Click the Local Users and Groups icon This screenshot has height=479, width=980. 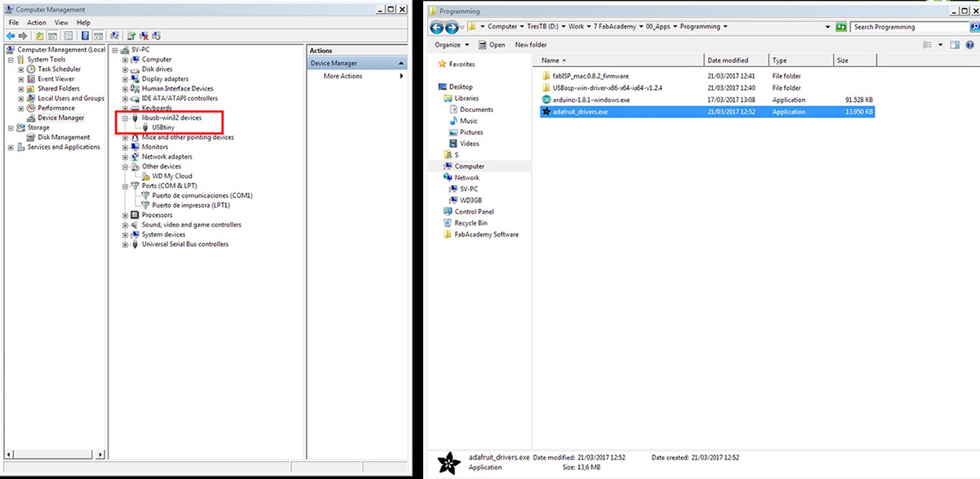31,98
